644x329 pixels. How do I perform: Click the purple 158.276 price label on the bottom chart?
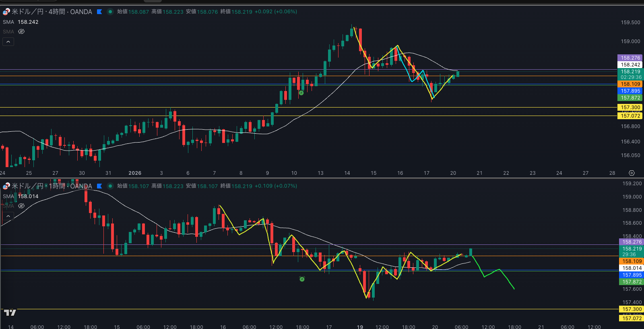click(632, 242)
